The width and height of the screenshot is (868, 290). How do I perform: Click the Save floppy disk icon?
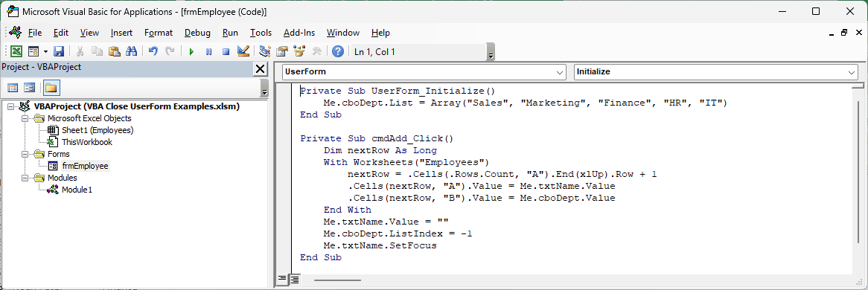59,51
